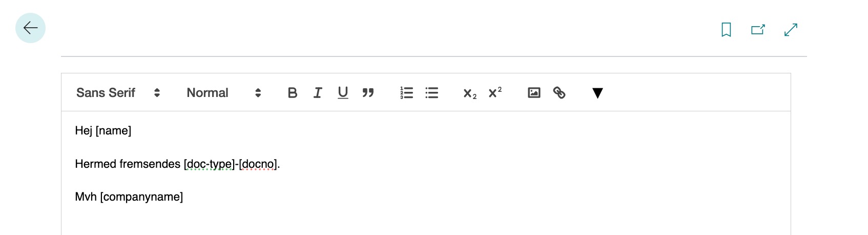868x235 pixels.
Task: Click inside the Hej [name] line
Action: [103, 131]
